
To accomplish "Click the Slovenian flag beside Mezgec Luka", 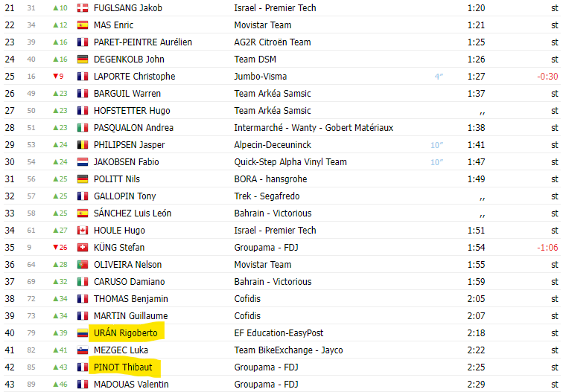I will click(83, 350).
